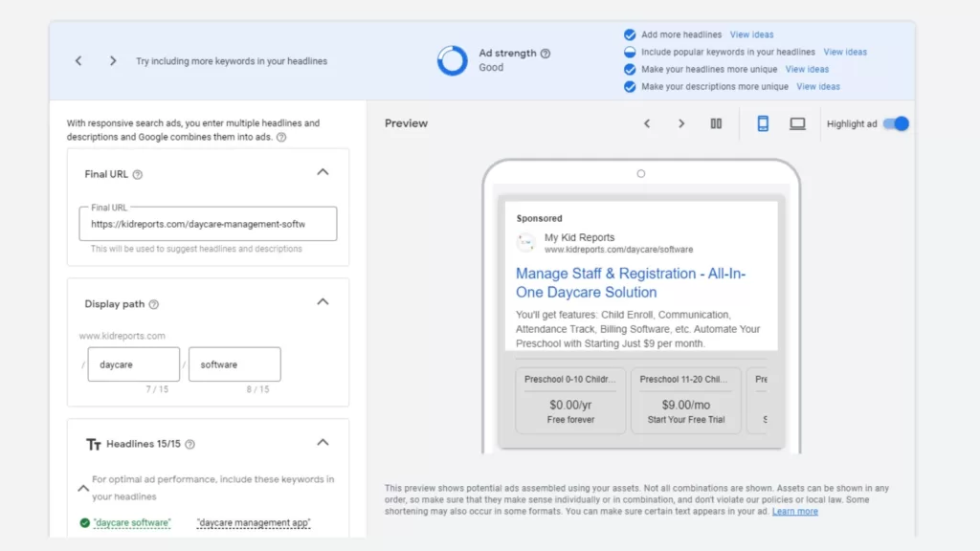The image size is (980, 551).
Task: Switch to side-by-side preview layout
Action: [x=716, y=123]
